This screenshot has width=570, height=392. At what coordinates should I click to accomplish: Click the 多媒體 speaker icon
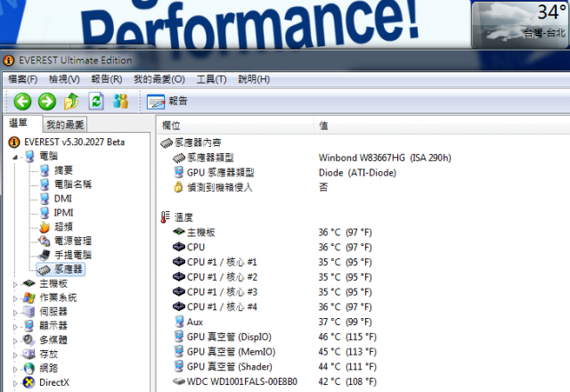point(28,339)
